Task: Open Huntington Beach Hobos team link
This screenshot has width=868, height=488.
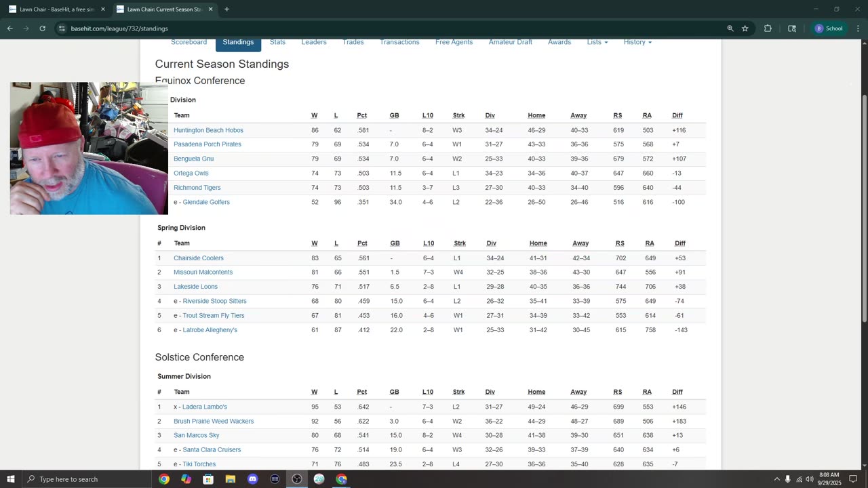Action: tap(208, 130)
